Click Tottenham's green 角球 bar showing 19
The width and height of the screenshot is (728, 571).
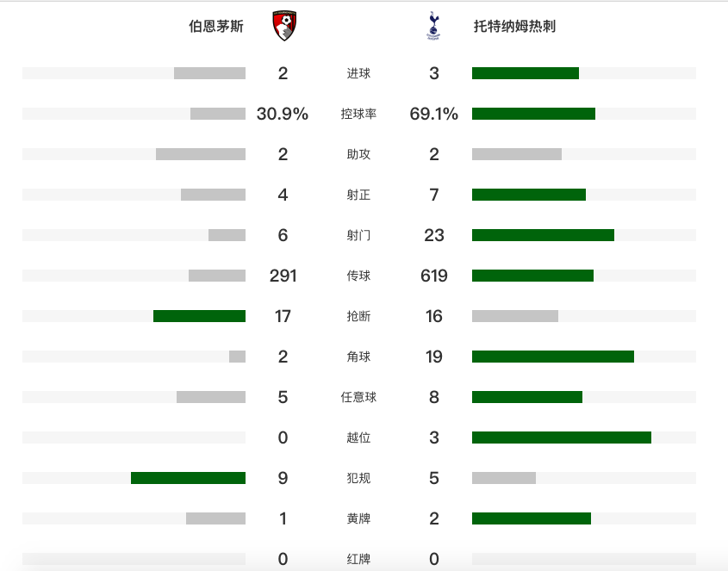coord(553,357)
